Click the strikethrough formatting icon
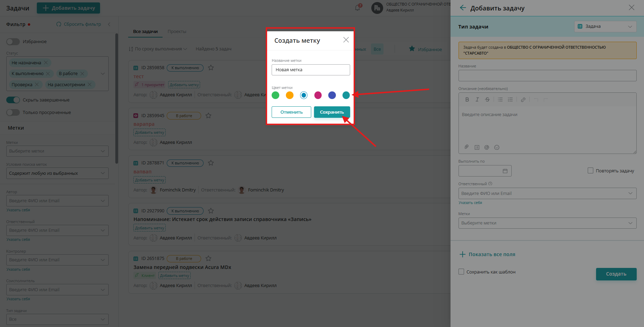Viewport: 644px width, 327px height. [487, 100]
